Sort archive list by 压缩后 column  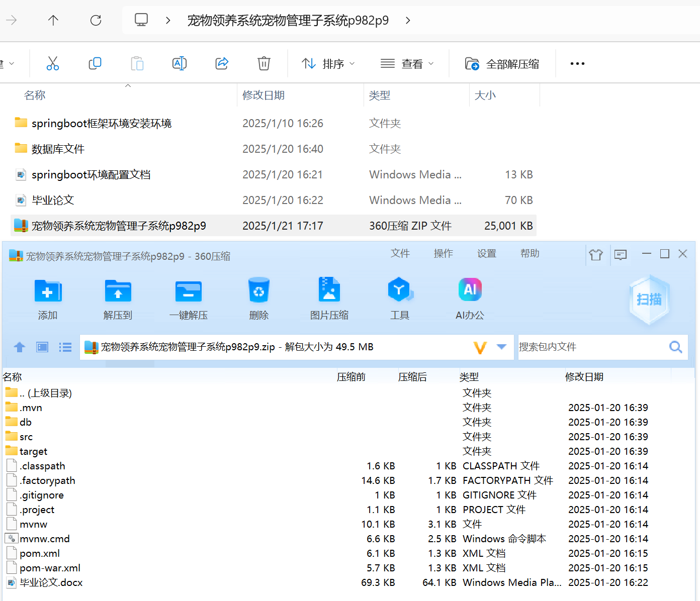point(412,377)
